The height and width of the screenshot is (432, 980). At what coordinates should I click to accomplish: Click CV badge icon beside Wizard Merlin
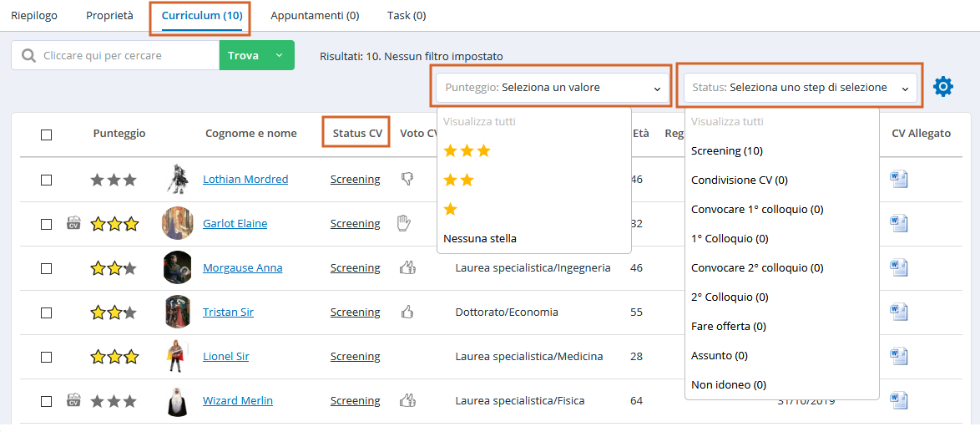click(x=73, y=399)
